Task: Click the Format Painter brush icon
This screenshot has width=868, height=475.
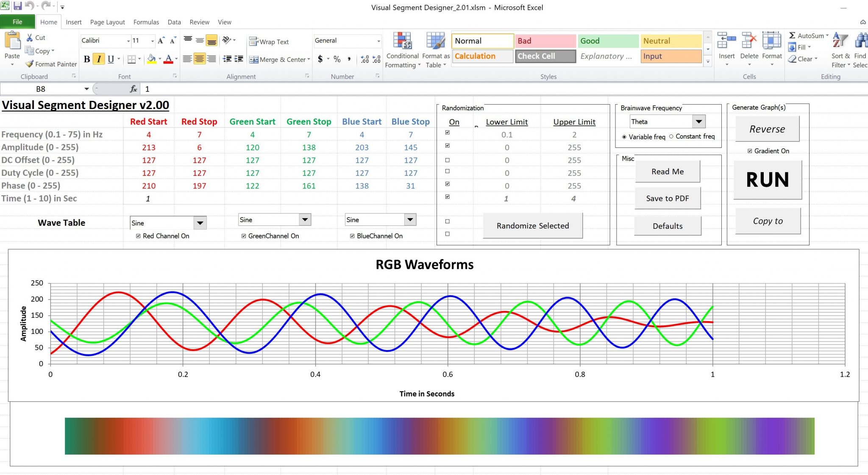Action: (x=29, y=64)
